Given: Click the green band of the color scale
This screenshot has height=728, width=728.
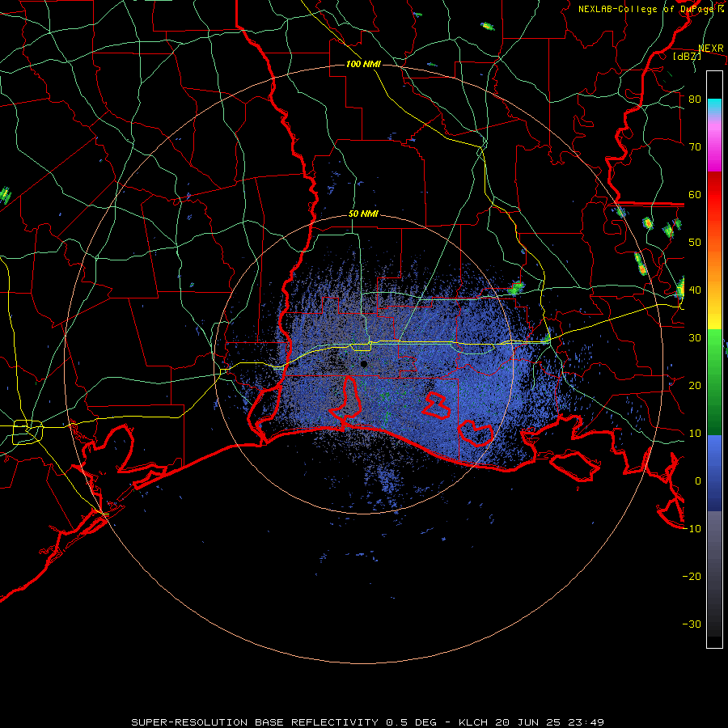Looking at the screenshot, I should (714, 382).
